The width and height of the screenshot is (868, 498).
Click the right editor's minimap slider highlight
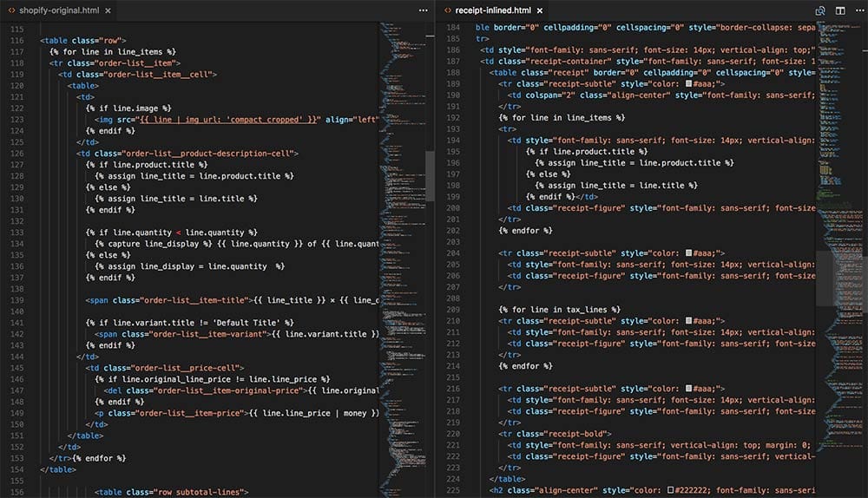pos(841,278)
